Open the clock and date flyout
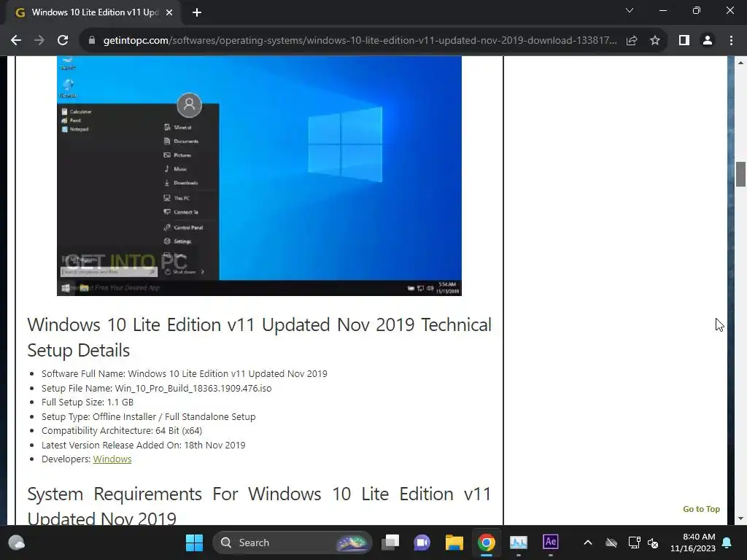The image size is (747, 560). pos(693,542)
